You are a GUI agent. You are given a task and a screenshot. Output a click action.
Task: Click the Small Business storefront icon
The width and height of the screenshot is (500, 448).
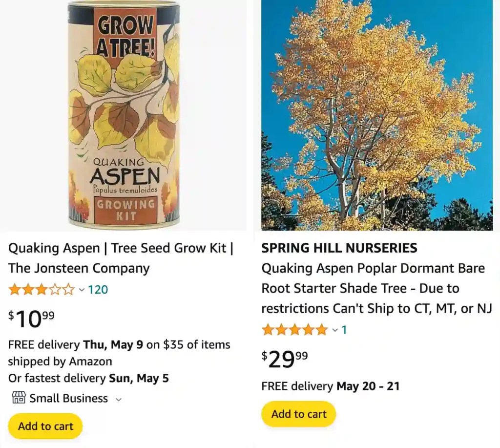click(x=18, y=398)
